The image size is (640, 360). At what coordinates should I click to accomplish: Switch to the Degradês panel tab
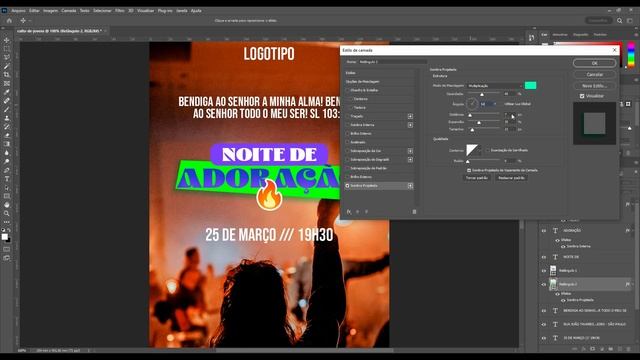[x=580, y=35]
